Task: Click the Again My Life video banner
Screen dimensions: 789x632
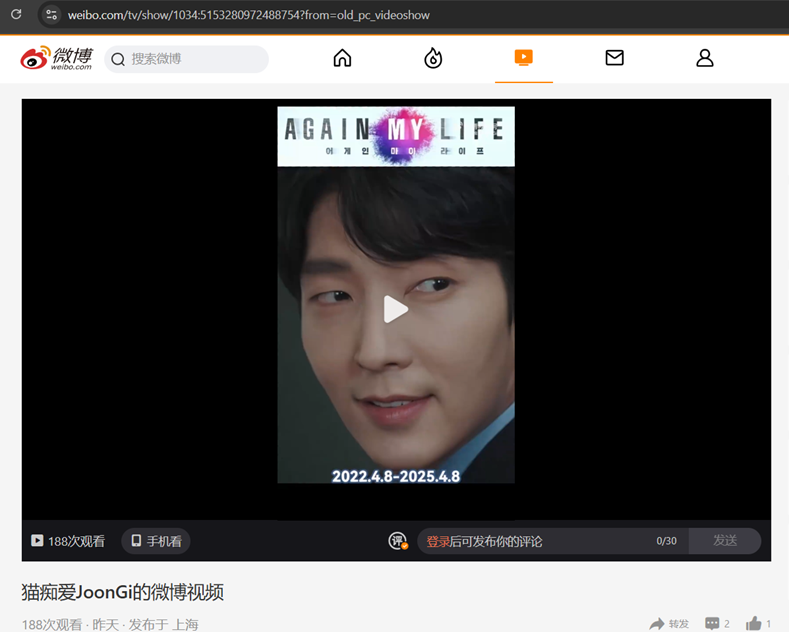Action: pyautogui.click(x=396, y=136)
